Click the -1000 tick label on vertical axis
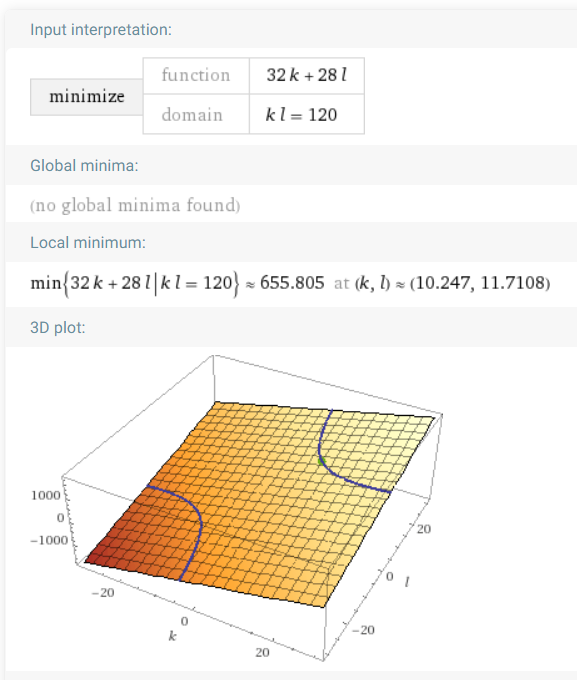The image size is (577, 680). click(x=49, y=540)
